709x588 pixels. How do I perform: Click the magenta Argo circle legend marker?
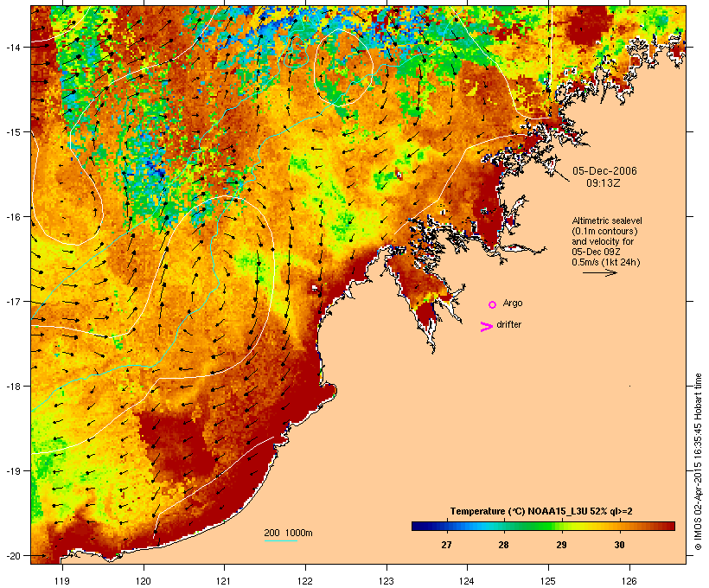coord(493,304)
